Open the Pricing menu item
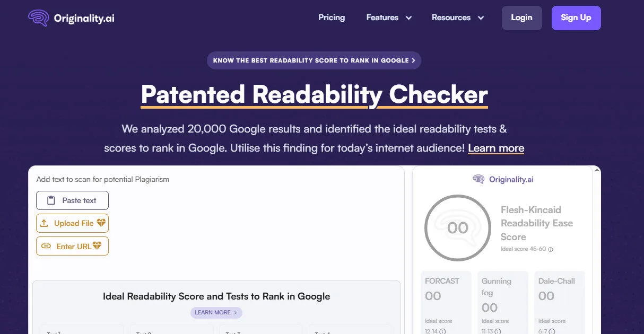 click(x=332, y=17)
